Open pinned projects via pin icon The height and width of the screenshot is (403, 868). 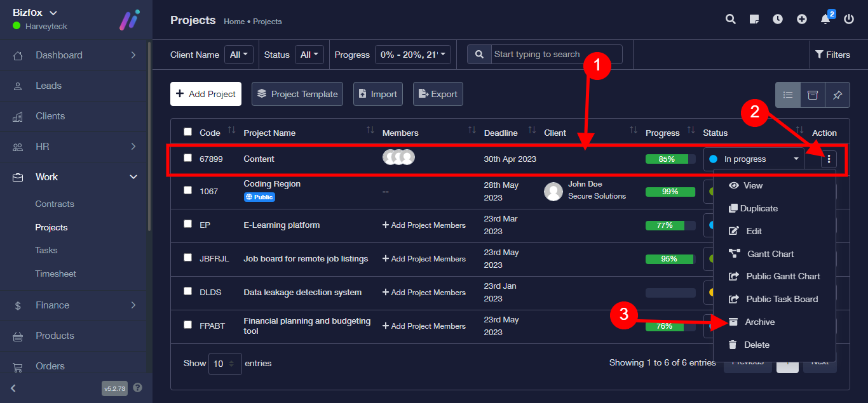(837, 95)
